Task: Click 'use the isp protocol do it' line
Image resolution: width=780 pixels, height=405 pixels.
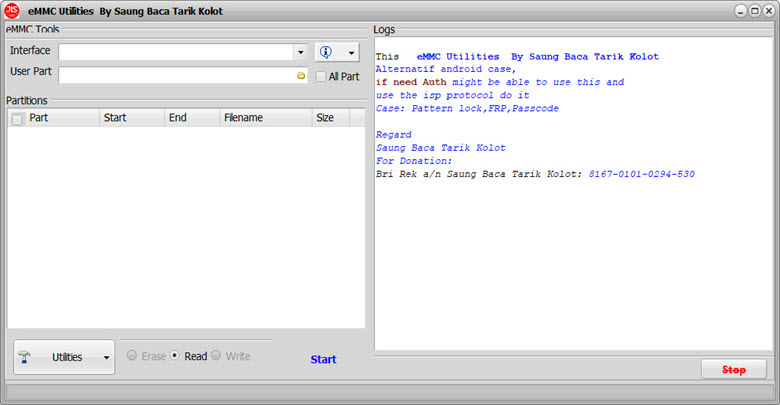Action: 453,96
